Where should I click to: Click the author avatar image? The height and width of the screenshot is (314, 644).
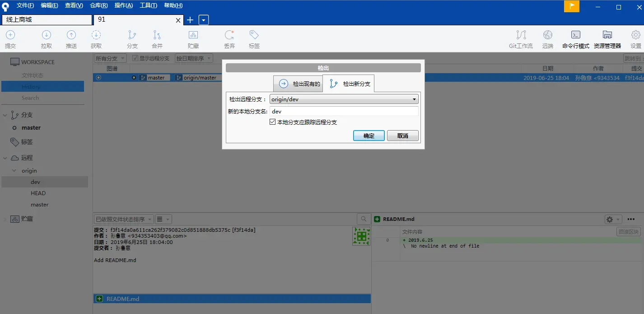pos(361,236)
